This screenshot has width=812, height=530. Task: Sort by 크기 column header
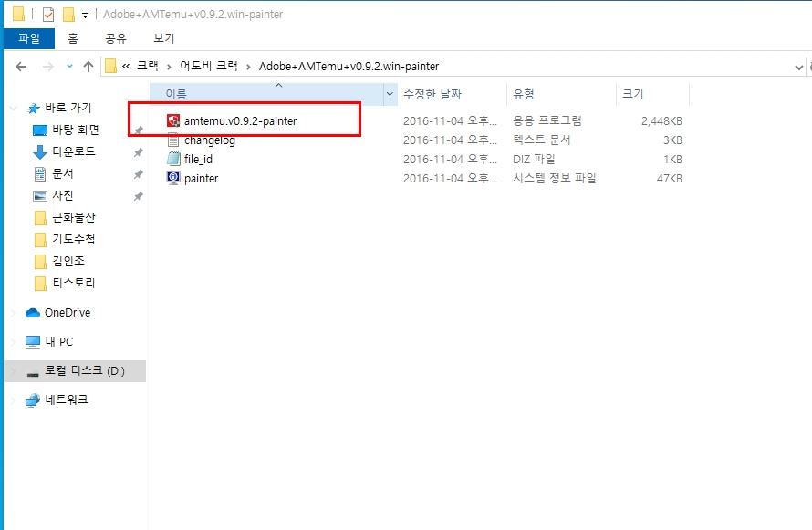[653, 94]
